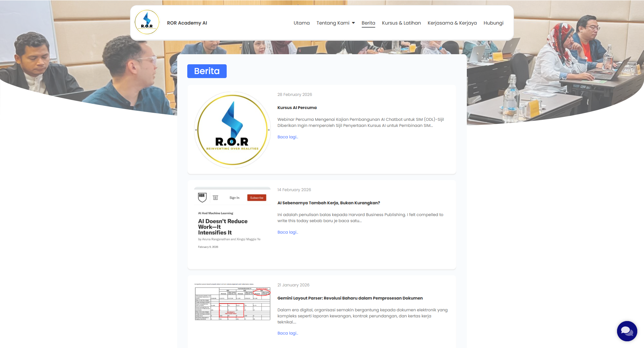Open the R.O.R logo thumbnail of first article
This screenshot has width=644, height=348.
[x=232, y=130]
